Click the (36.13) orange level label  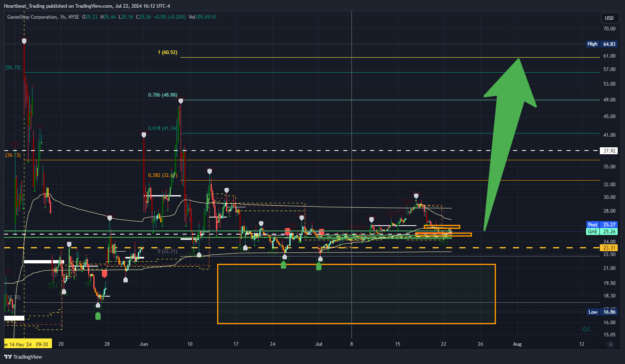click(x=13, y=155)
